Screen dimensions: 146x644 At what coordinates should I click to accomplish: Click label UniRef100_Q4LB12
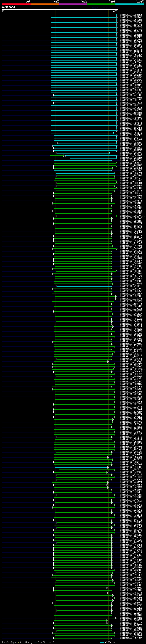pos(131,93)
